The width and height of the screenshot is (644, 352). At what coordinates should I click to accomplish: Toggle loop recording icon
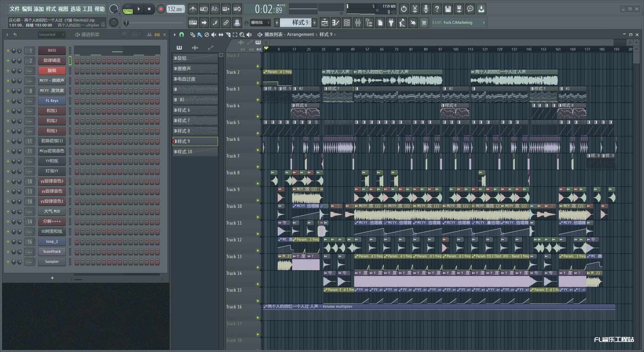(x=237, y=9)
